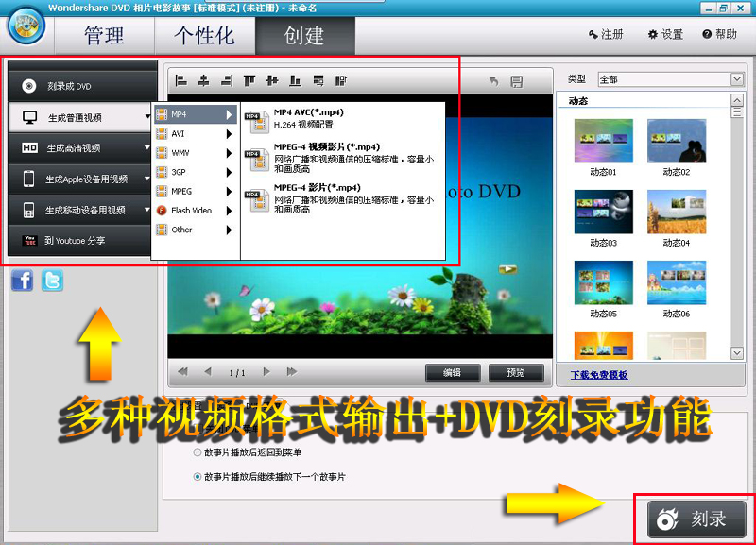The image size is (756, 545).
Task: Open the MP4 format submenu
Action: 196,114
